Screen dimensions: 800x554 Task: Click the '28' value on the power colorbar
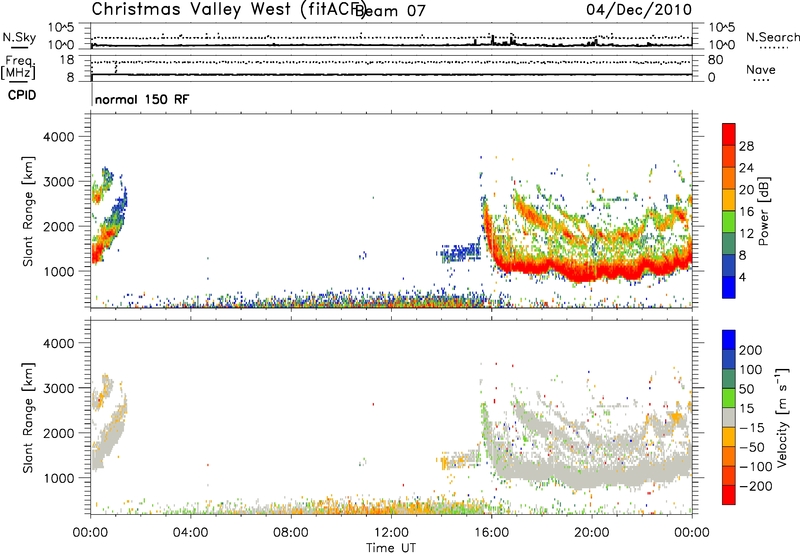(x=746, y=146)
